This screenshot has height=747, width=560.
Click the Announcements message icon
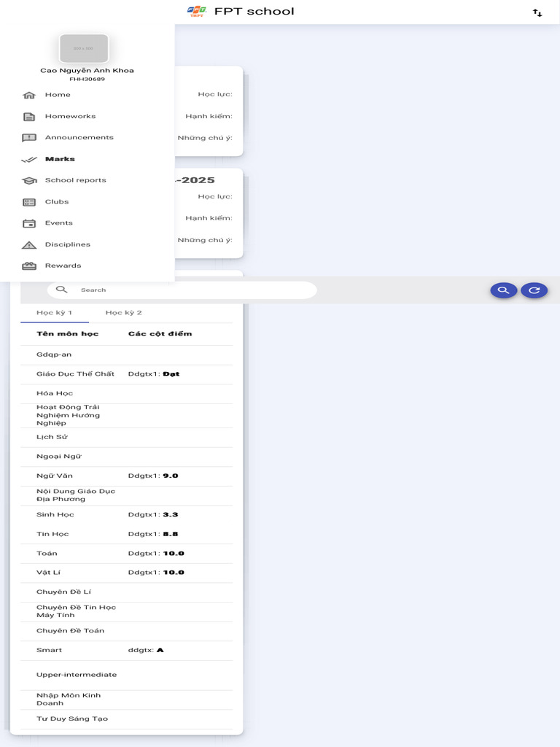pyautogui.click(x=29, y=138)
